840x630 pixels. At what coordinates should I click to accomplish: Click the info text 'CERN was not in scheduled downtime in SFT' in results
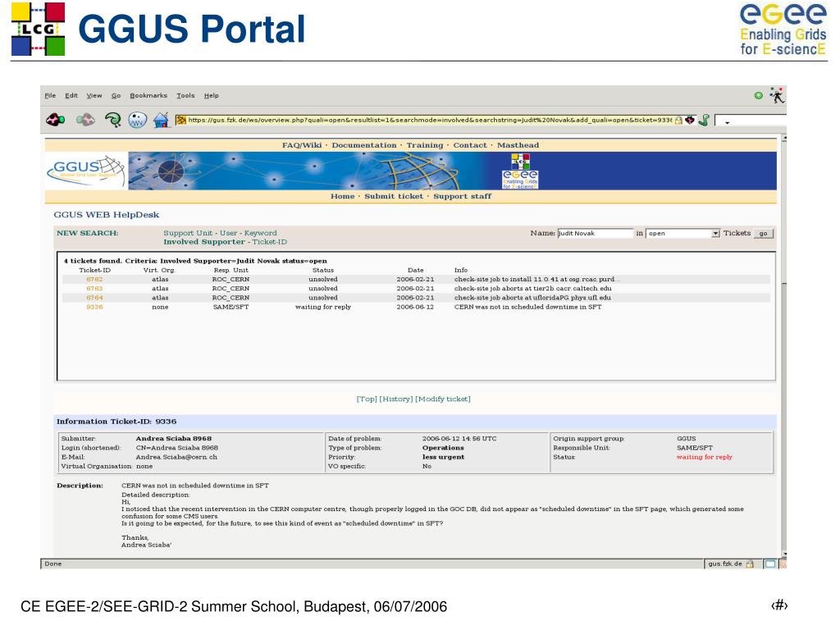point(527,307)
